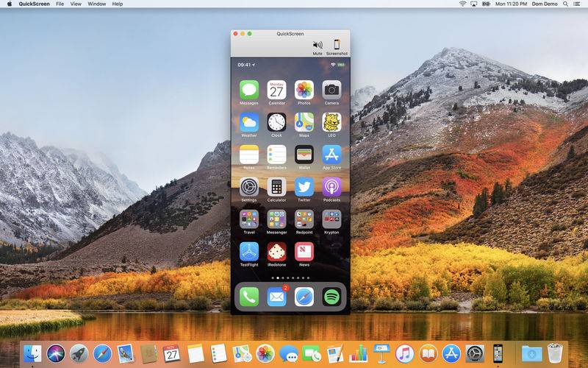Image resolution: width=588 pixels, height=368 pixels.
Task: Open Settings app on mirrored iPhone
Action: click(x=249, y=187)
